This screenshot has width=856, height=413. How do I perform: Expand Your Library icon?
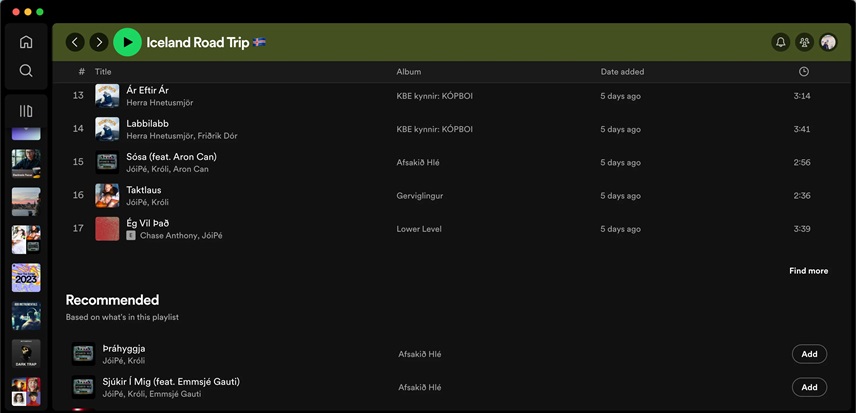click(26, 111)
